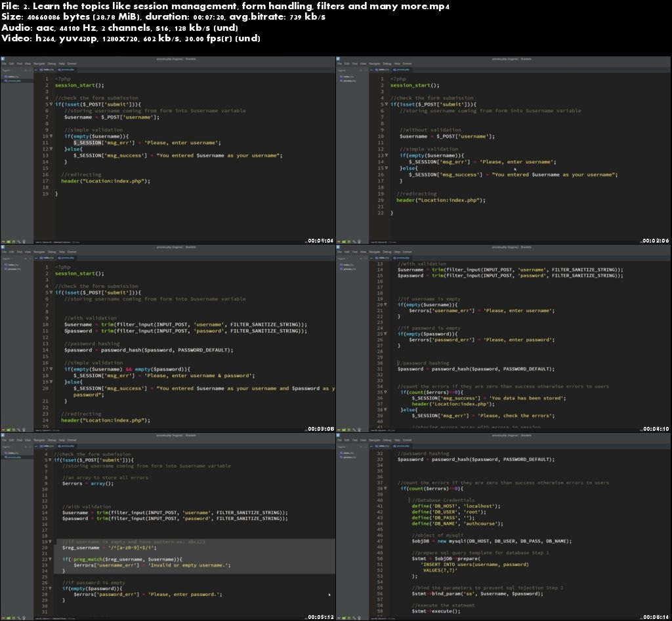Click lightbulb icon at bottom of 00:01:04 frame
672x621 pixels.
point(24,241)
